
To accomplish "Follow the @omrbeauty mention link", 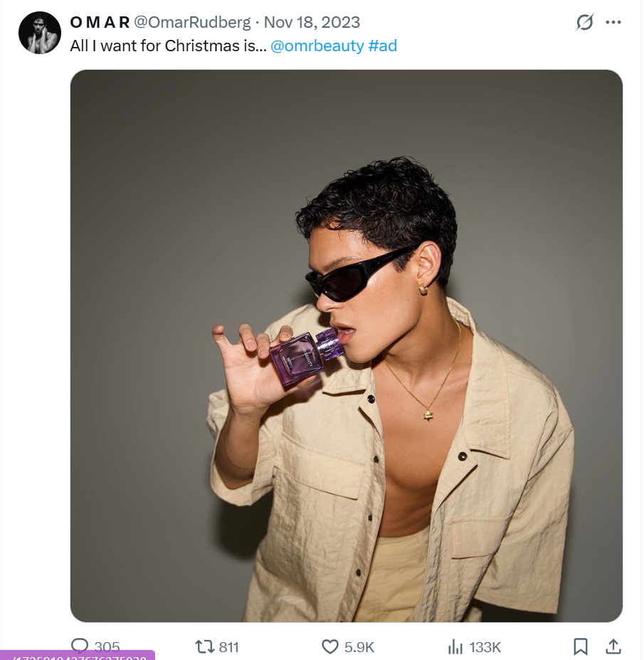I will pos(317,46).
